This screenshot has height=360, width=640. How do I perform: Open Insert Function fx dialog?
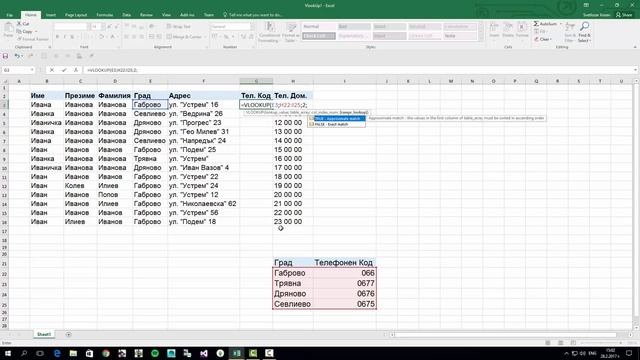[76, 70]
